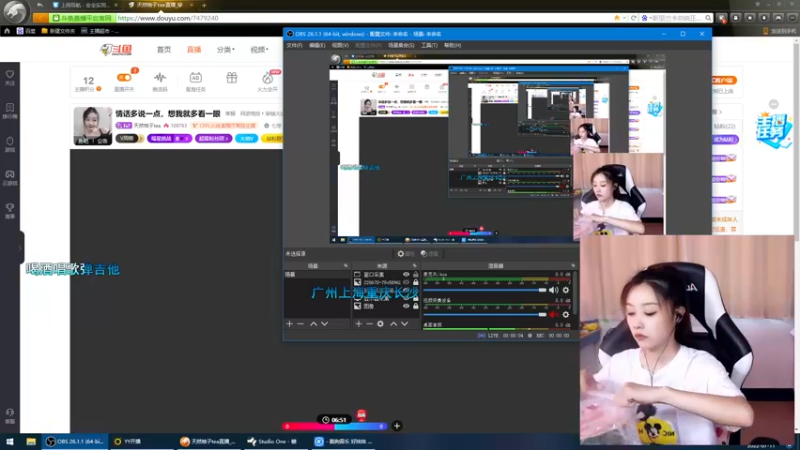Open settings gear for video capture device audio
Image resolution: width=800 pixels, height=450 pixels.
(x=565, y=315)
